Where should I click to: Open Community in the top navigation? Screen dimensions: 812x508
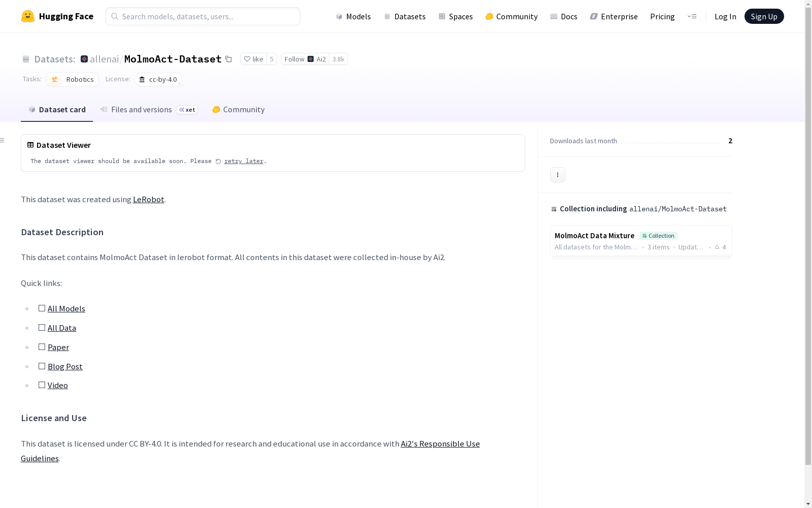point(512,16)
